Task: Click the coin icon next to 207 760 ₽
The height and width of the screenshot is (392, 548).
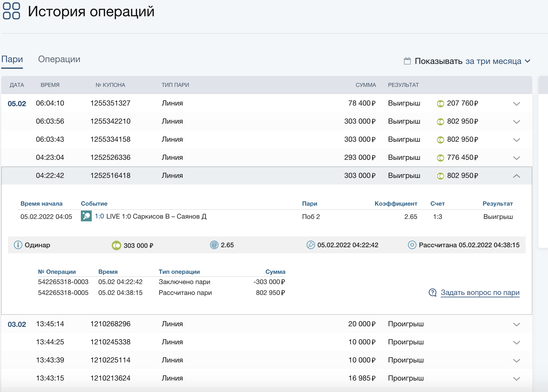Action: click(440, 104)
